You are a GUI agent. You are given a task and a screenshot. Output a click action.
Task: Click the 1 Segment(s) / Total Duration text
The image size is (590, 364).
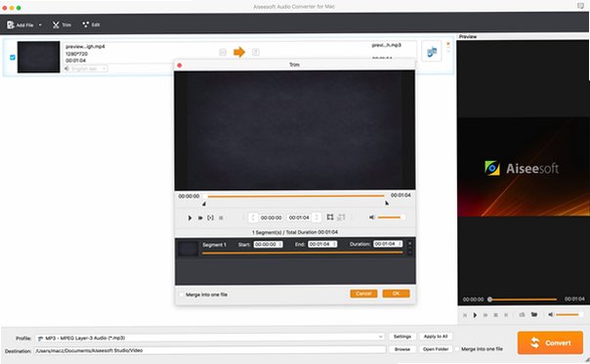295,232
